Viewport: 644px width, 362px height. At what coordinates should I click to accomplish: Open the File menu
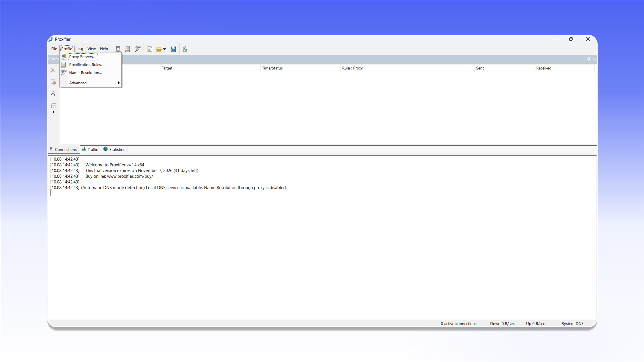tap(54, 49)
